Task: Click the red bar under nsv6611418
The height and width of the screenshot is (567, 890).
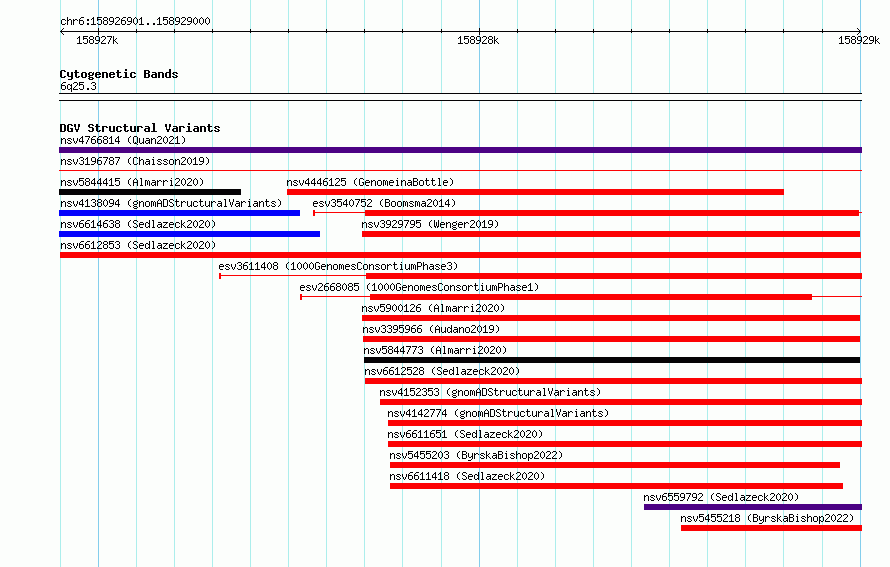Action: tap(616, 486)
